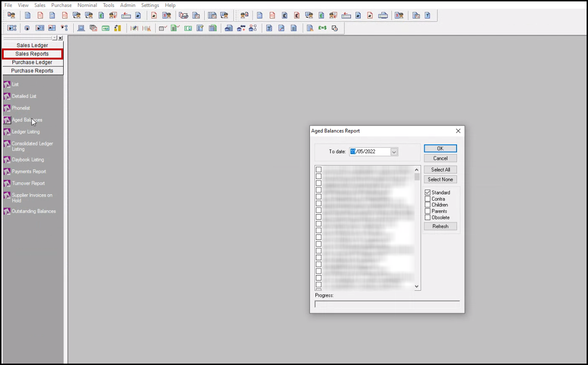Switch to the Purchase Ledger tab
The height and width of the screenshot is (365, 588).
[x=32, y=62]
